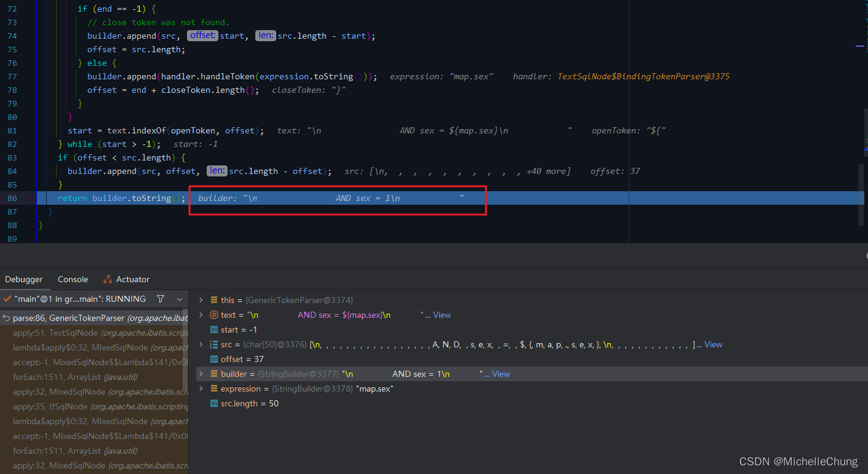Click the primitive icon beside 'offset = 37'
The image size is (868, 474).
point(214,359)
